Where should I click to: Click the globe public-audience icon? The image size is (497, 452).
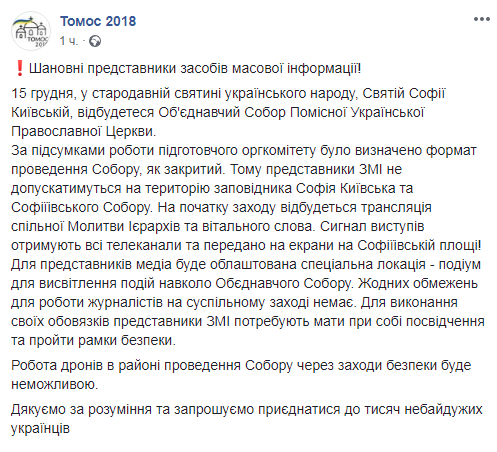(x=95, y=41)
